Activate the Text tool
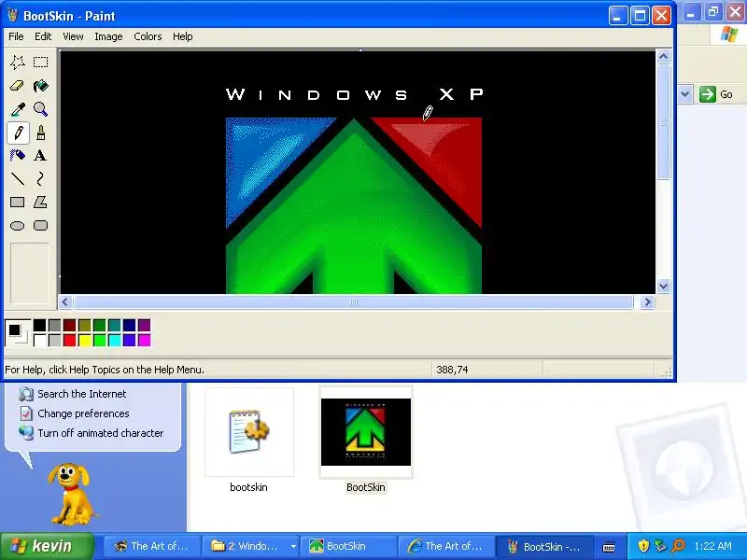Viewport: 747px width, 560px height. tap(40, 155)
